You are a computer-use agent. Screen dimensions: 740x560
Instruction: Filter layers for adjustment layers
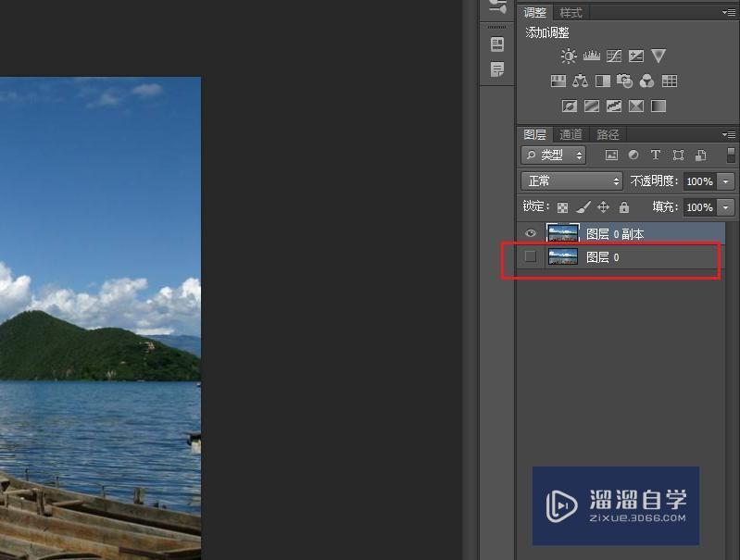click(x=633, y=155)
